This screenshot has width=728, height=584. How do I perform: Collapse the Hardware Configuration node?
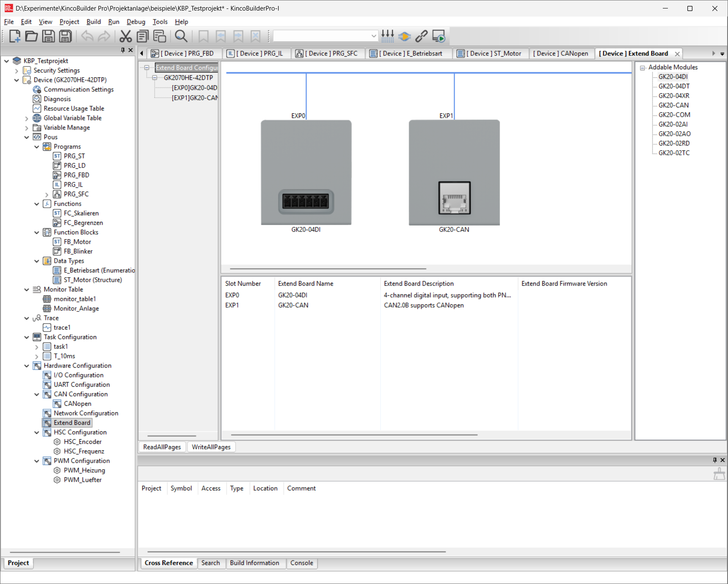[x=27, y=366]
